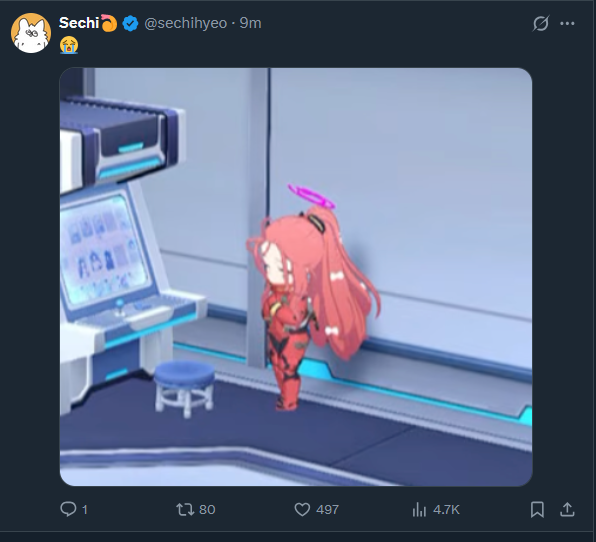This screenshot has height=542, width=596.
Task: Click the 4.7K views count
Action: tap(446, 509)
